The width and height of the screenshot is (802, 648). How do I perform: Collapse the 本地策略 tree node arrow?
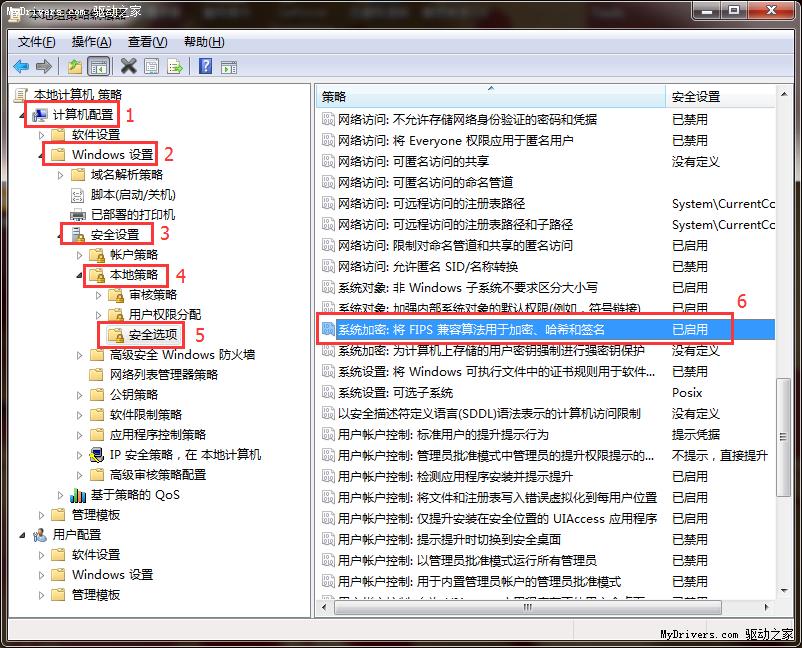(x=80, y=274)
